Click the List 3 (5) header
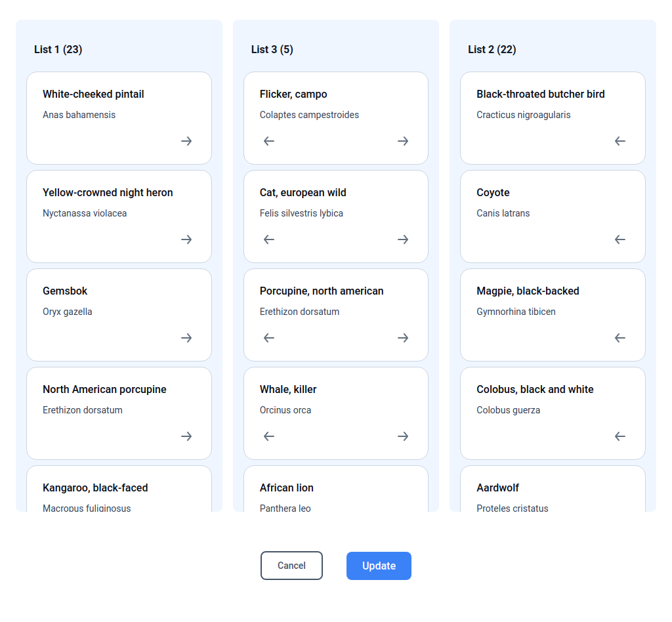Screen dimensions: 672x622 (272, 49)
